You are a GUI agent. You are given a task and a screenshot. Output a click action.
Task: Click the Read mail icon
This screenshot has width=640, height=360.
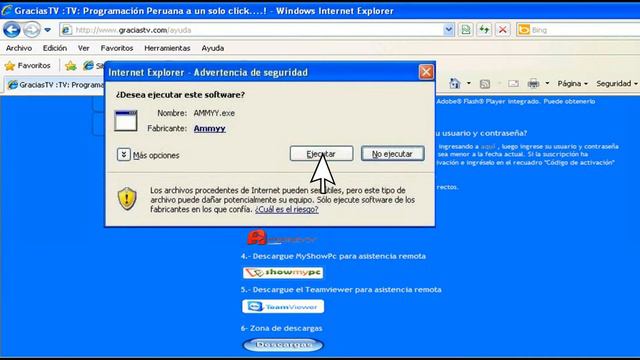(x=513, y=84)
